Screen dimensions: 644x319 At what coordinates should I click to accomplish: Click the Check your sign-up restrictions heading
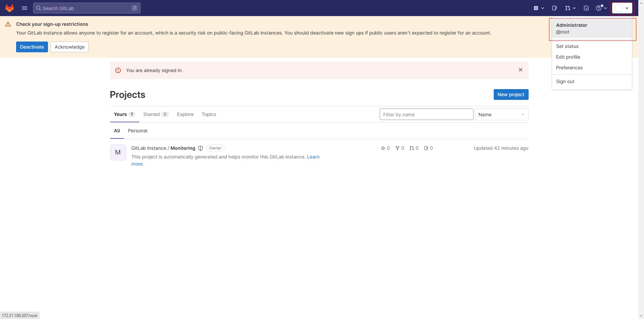click(x=52, y=24)
